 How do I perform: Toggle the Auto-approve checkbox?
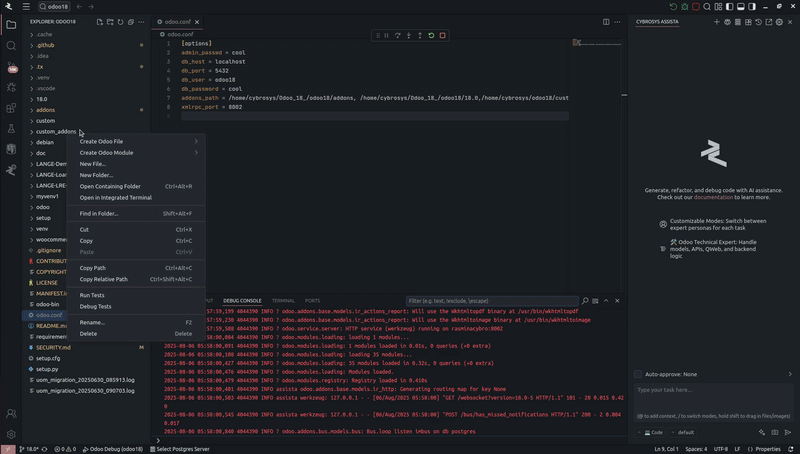click(x=638, y=374)
